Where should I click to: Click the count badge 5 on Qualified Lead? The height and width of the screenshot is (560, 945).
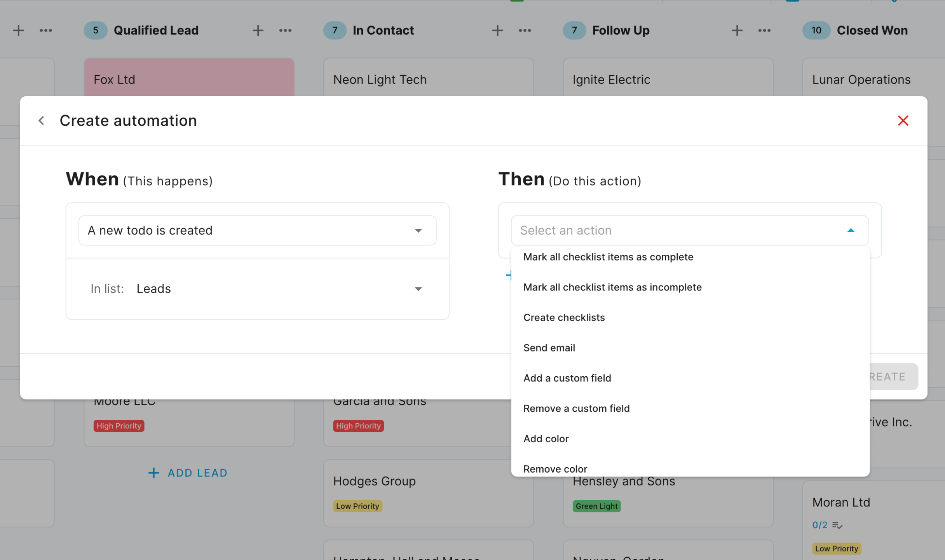(x=96, y=30)
